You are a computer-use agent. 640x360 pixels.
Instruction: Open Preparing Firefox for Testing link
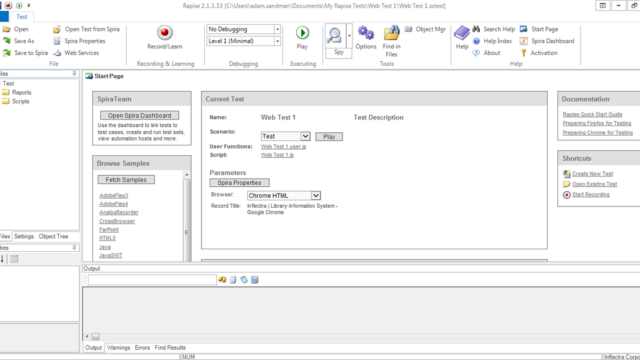click(x=597, y=123)
